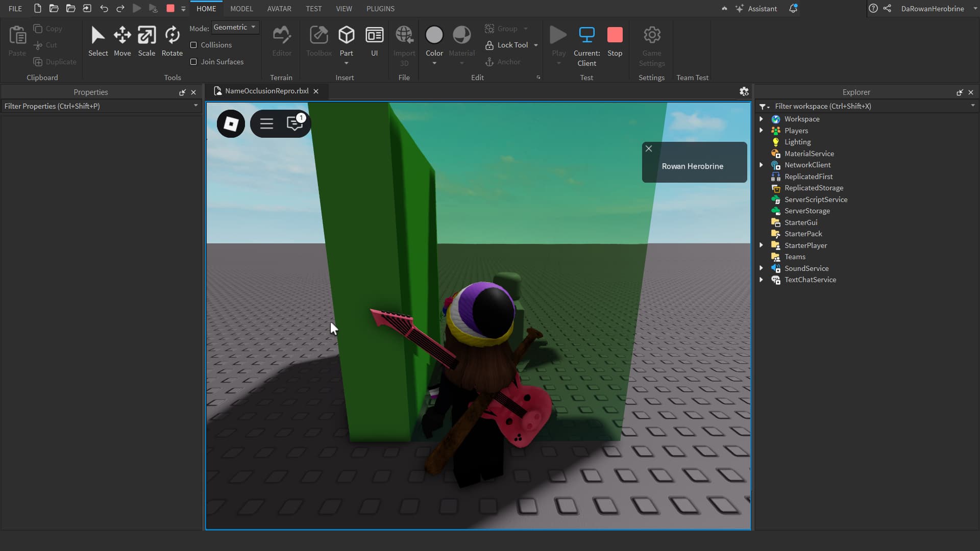Screen dimensions: 980x551
Task: Open the Assistant panel
Action: (x=756, y=9)
